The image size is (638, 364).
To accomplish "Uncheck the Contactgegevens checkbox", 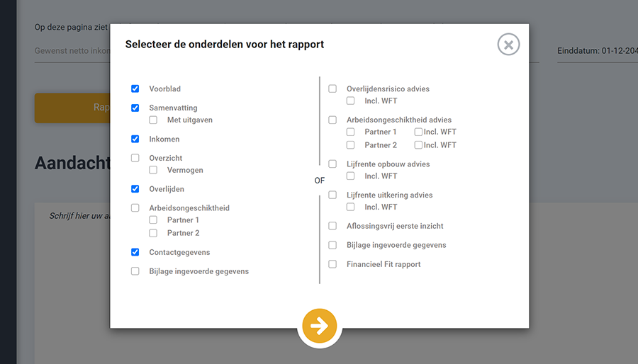I will tap(135, 252).
